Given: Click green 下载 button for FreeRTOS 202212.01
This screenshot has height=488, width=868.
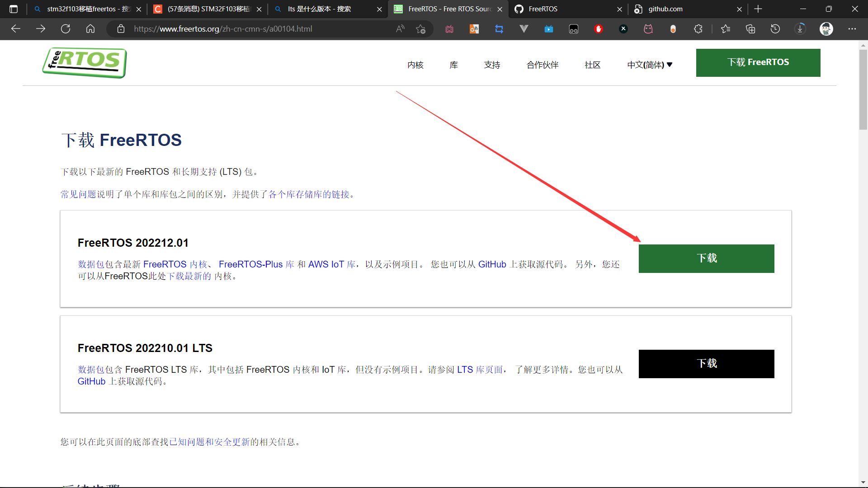Looking at the screenshot, I should pyautogui.click(x=706, y=258).
